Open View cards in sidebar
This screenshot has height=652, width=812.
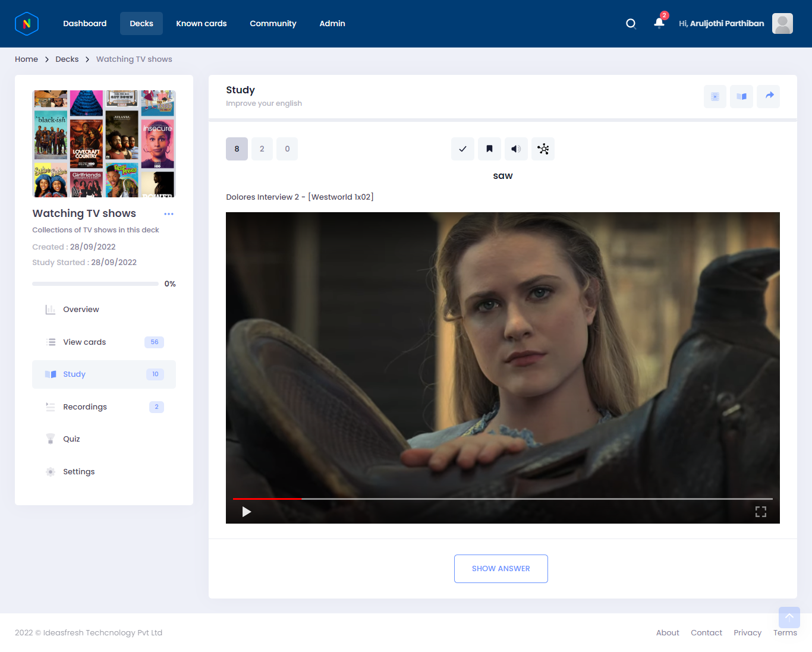pos(104,342)
